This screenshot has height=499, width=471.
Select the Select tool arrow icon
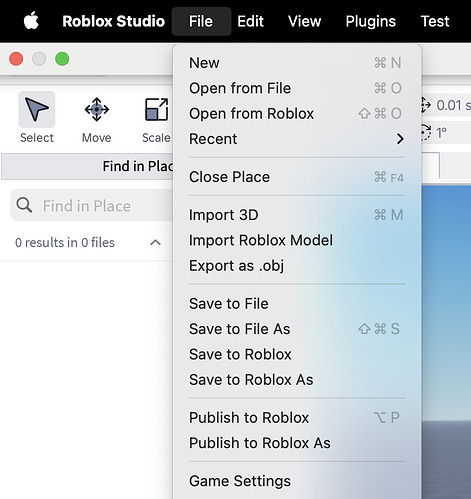tap(37, 109)
